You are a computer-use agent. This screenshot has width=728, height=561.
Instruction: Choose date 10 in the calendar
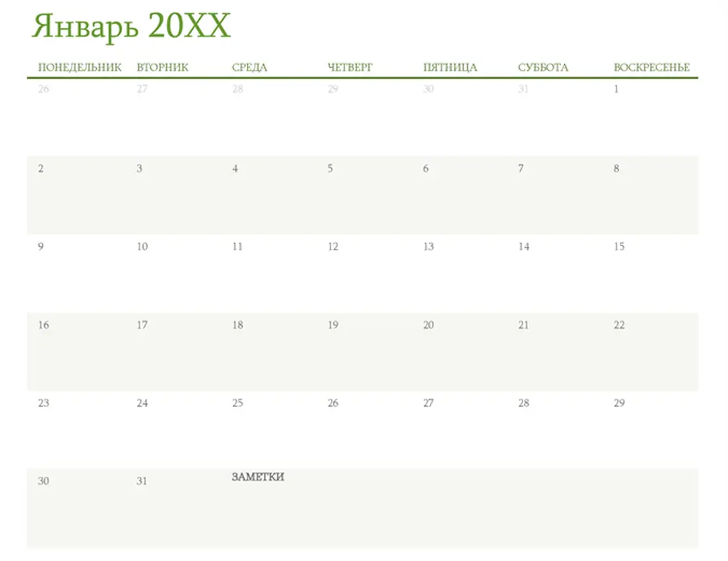point(142,247)
